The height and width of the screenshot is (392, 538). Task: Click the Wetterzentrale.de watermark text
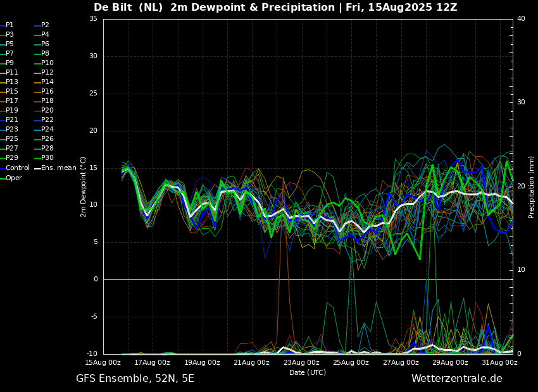(x=456, y=379)
